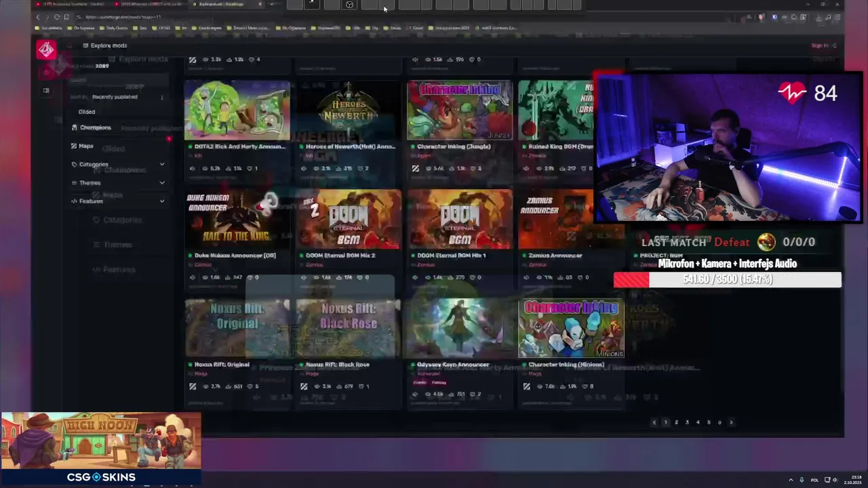Click the previous page arrow in pagination
Screen dimensions: 868x488
click(x=654, y=422)
